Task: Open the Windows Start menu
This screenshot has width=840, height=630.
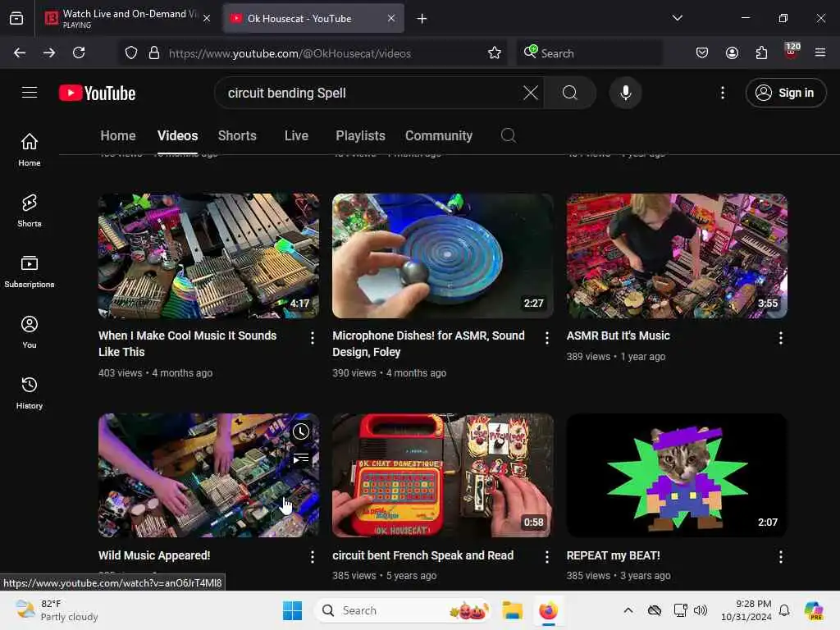Action: tap(292, 610)
